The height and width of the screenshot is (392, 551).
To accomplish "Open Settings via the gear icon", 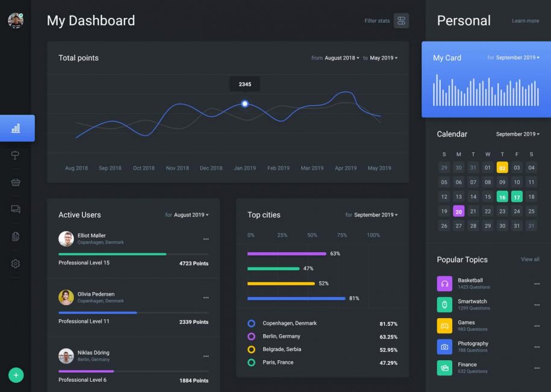I will (x=16, y=263).
